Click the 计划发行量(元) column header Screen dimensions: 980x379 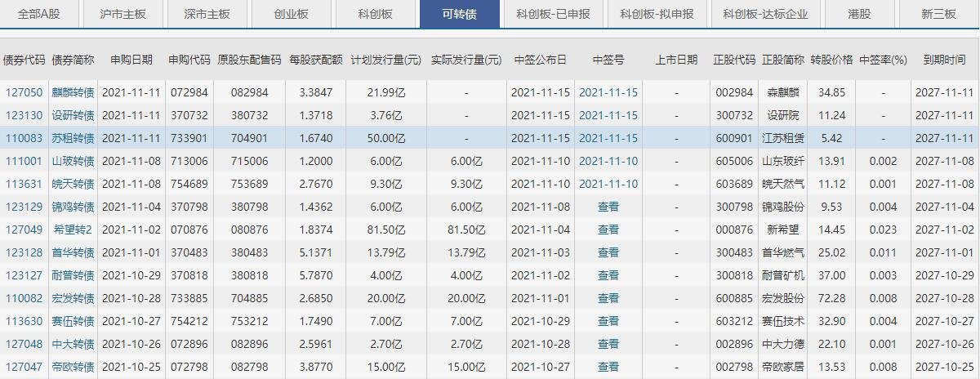pyautogui.click(x=386, y=60)
